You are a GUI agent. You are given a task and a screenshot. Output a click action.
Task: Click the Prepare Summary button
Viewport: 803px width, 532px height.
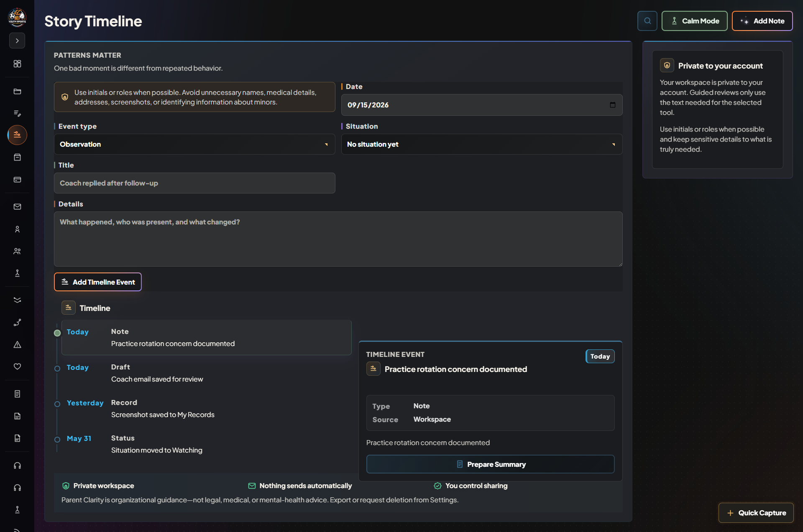(x=490, y=464)
